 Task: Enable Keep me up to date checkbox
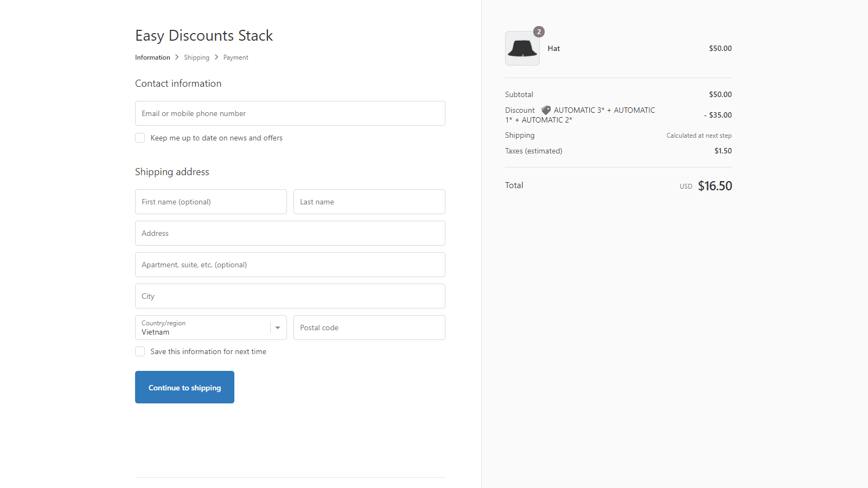point(140,138)
